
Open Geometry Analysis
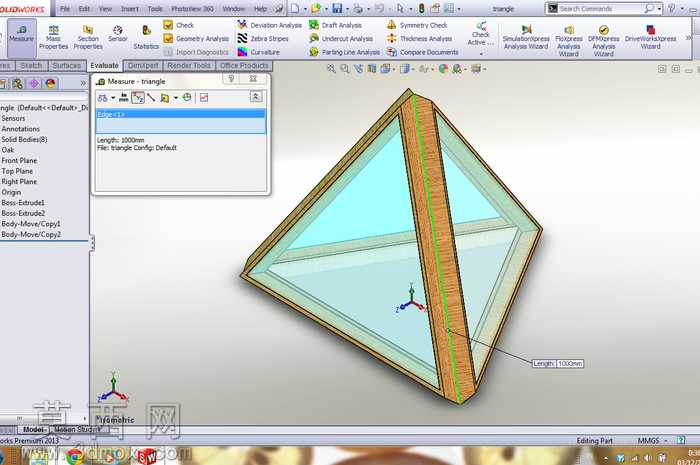196,39
